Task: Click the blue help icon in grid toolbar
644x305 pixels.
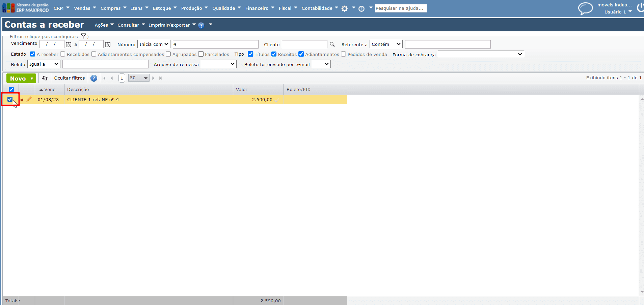Action: coord(94,78)
